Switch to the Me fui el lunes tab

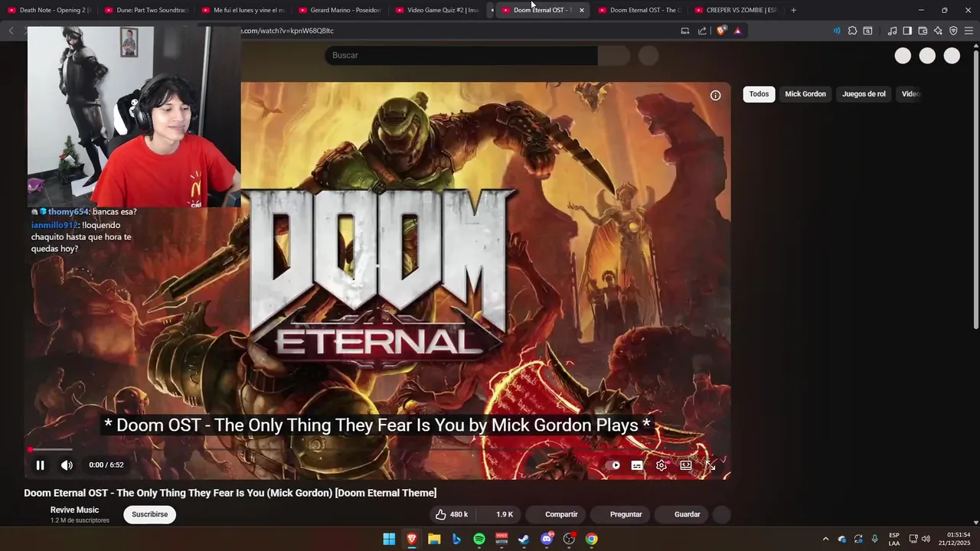point(243,10)
